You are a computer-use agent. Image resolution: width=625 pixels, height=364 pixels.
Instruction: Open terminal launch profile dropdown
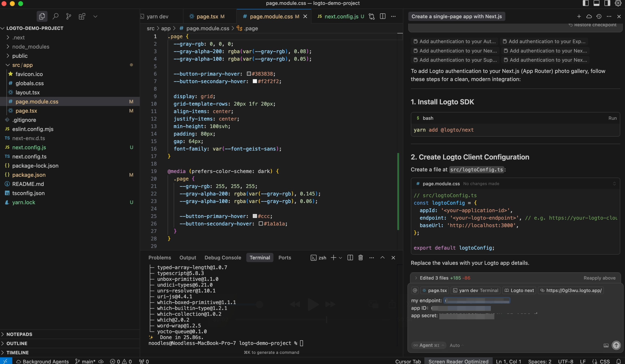pos(340,258)
